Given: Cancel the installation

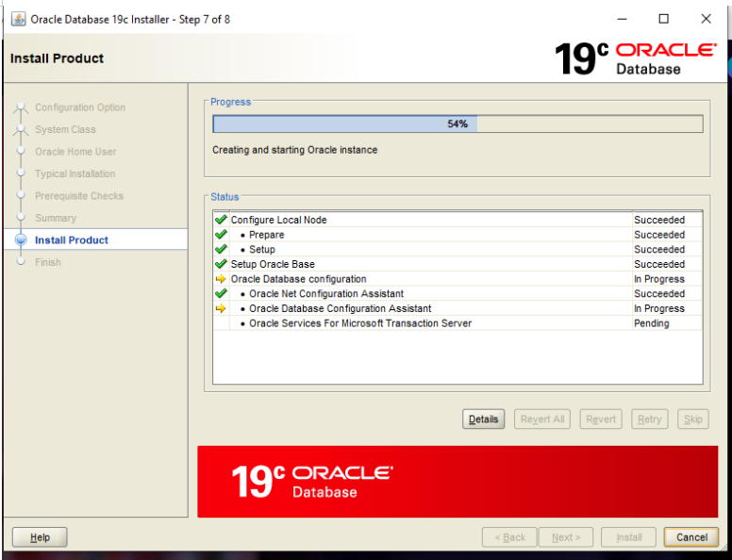Looking at the screenshot, I should pyautogui.click(x=690, y=537).
